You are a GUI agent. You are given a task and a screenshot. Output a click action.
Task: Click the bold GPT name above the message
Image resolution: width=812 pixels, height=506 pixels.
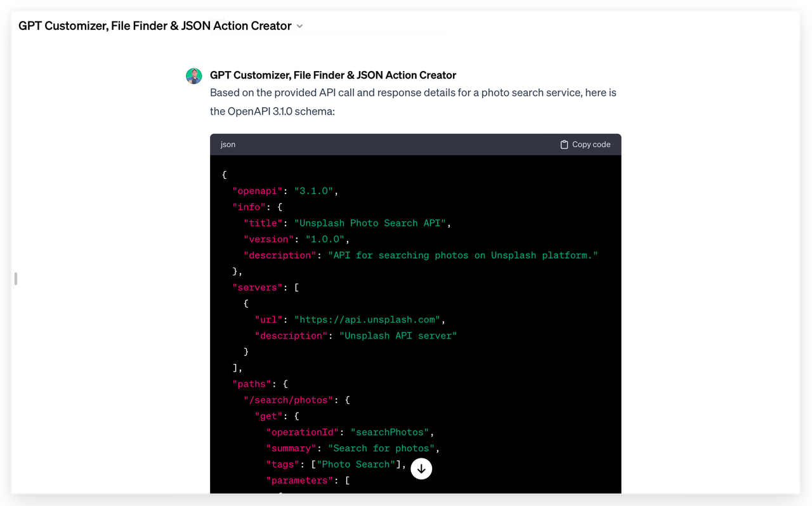pyautogui.click(x=333, y=75)
